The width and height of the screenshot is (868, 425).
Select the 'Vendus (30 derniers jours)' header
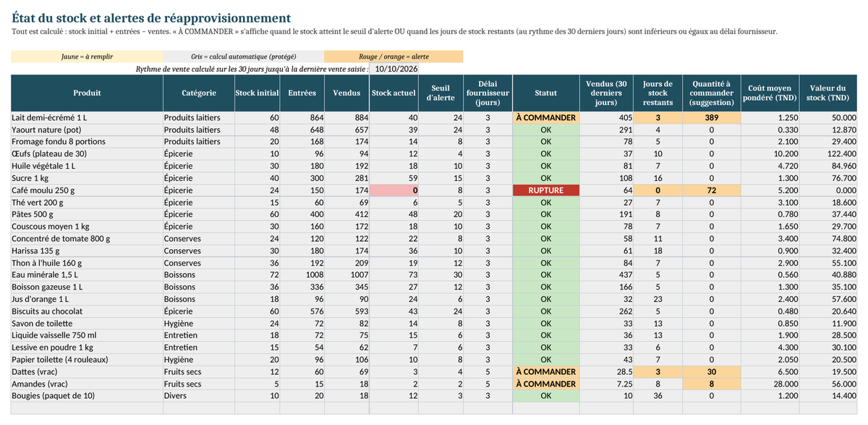606,93
